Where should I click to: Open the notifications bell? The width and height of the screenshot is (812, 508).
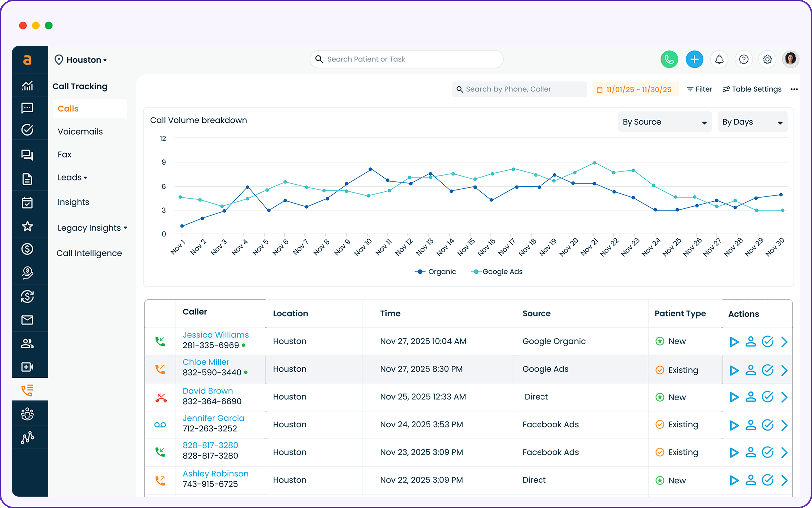719,59
